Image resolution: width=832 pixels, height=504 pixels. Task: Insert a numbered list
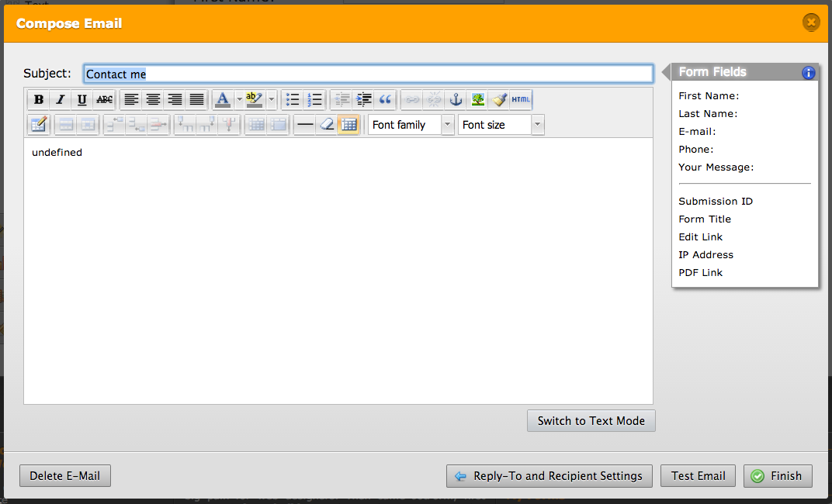click(314, 99)
